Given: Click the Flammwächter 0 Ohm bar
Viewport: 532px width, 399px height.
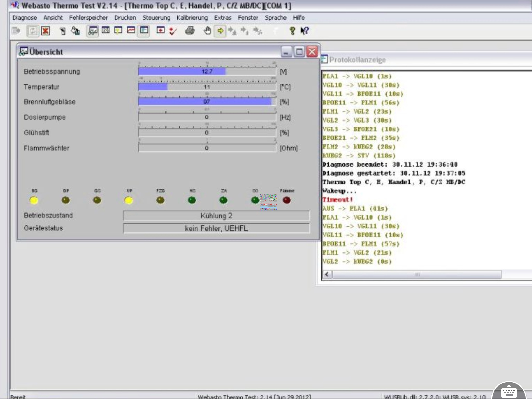Looking at the screenshot, I should pyautogui.click(x=207, y=148).
